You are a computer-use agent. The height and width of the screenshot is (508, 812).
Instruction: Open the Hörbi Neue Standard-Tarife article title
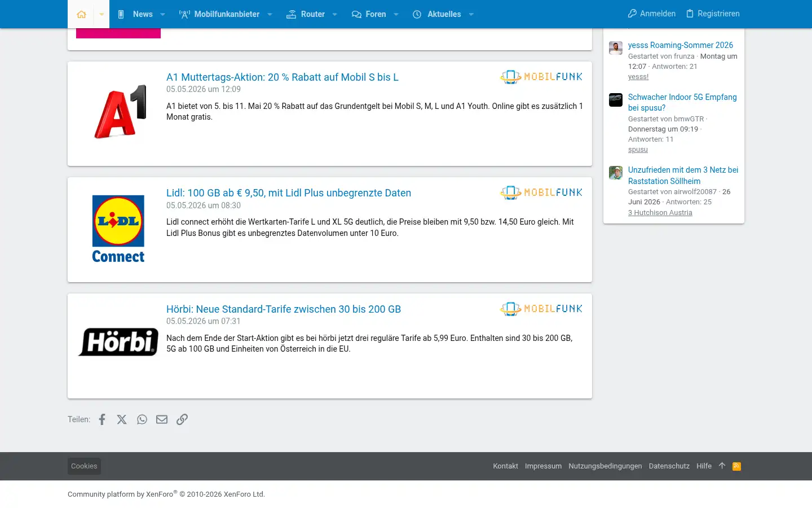[284, 309]
